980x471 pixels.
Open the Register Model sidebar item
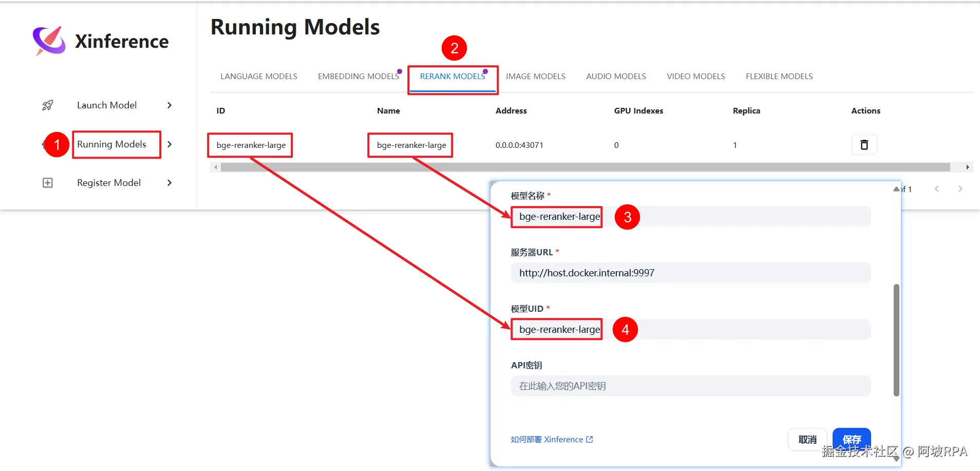point(109,183)
